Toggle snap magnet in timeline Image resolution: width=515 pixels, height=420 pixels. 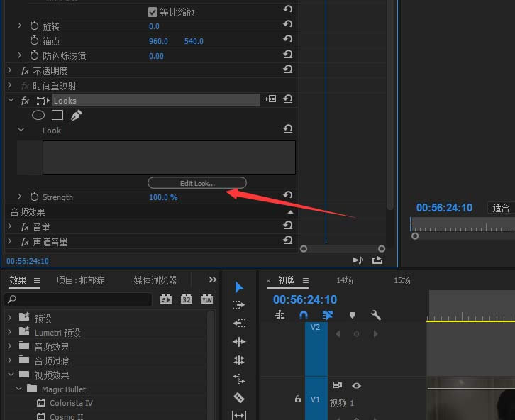tap(304, 315)
